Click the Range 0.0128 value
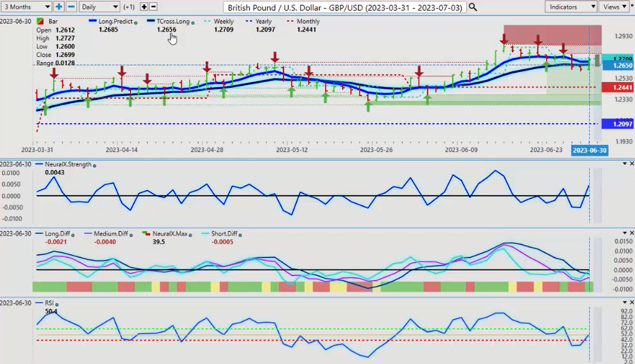The width and height of the screenshot is (635, 364). pos(65,63)
